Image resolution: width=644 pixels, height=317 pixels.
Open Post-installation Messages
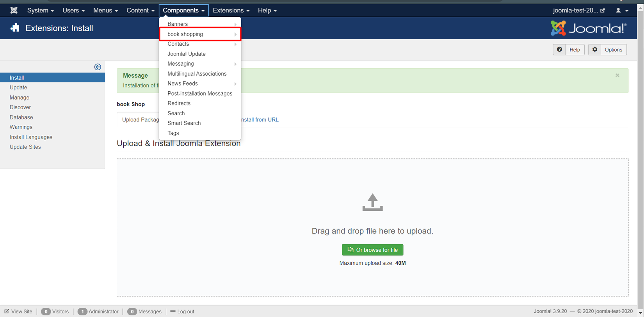point(200,94)
